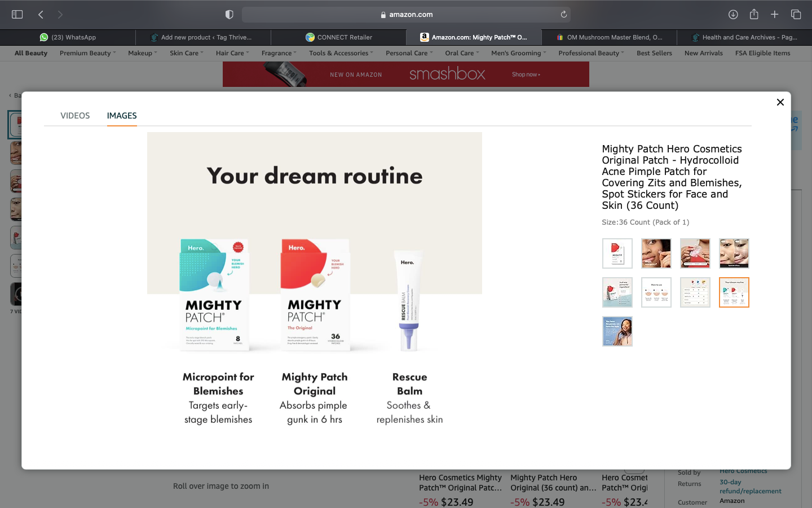Select the Your dream routine thumbnail

click(x=734, y=292)
